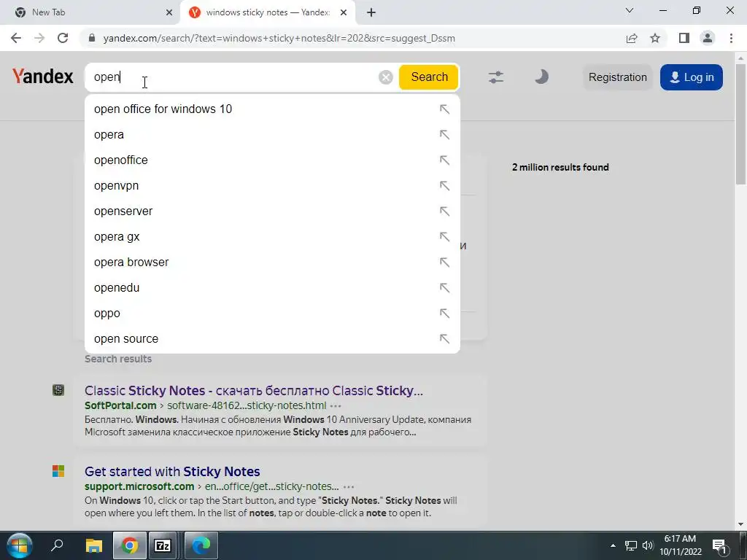Click SoftPortal.com site link
This screenshot has height=560, width=747.
click(120, 405)
